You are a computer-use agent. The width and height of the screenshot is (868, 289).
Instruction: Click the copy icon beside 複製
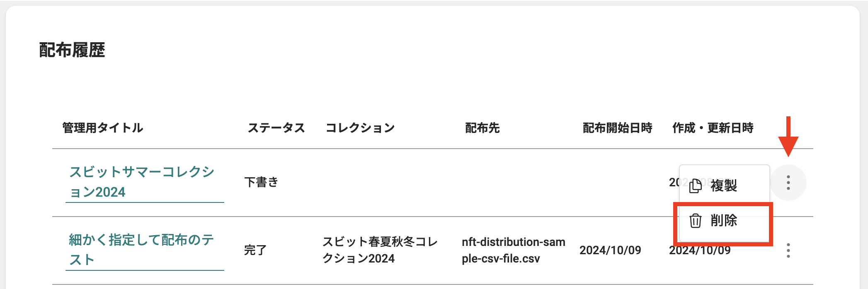695,185
